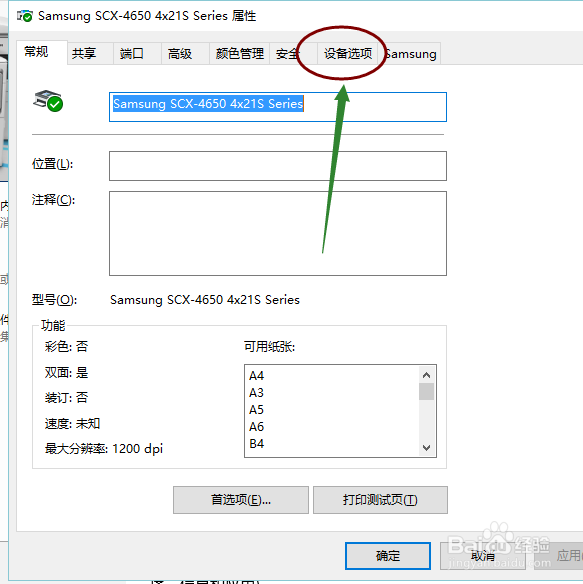The image size is (583, 584).
Task: Click the printer icon in the title bar
Action: (x=25, y=16)
